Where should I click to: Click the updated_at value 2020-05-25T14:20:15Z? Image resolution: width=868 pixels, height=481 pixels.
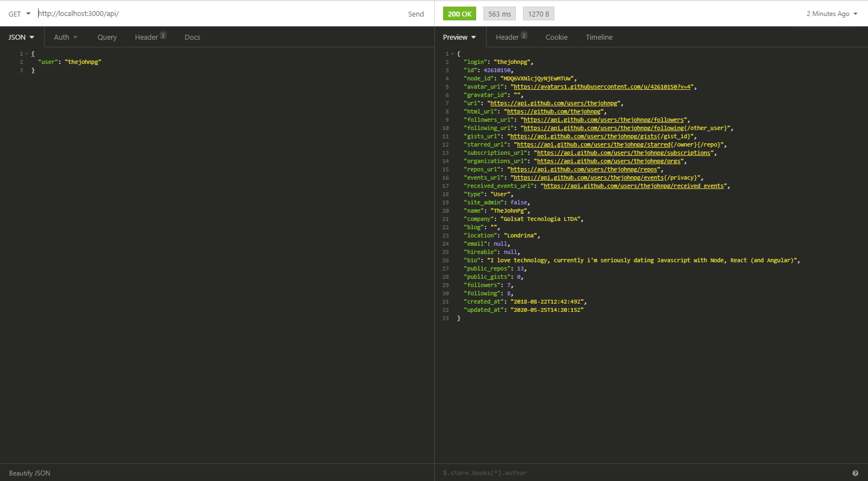pyautogui.click(x=547, y=310)
